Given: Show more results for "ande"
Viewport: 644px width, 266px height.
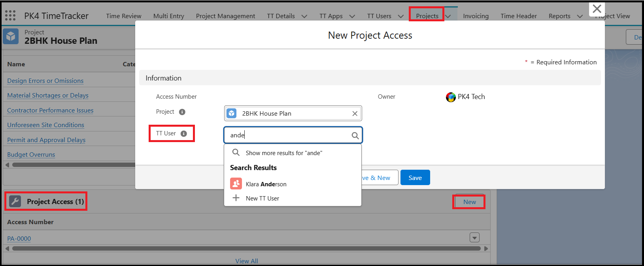Looking at the screenshot, I should pyautogui.click(x=293, y=153).
